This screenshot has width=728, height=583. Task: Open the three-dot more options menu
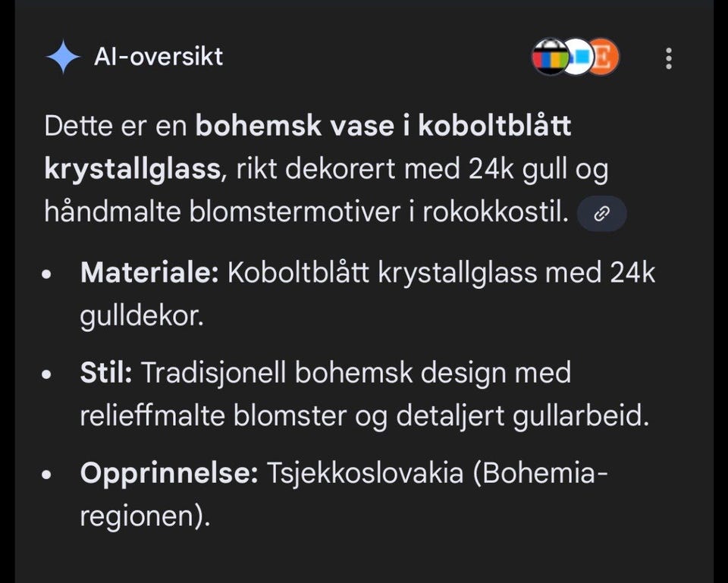coord(668,58)
